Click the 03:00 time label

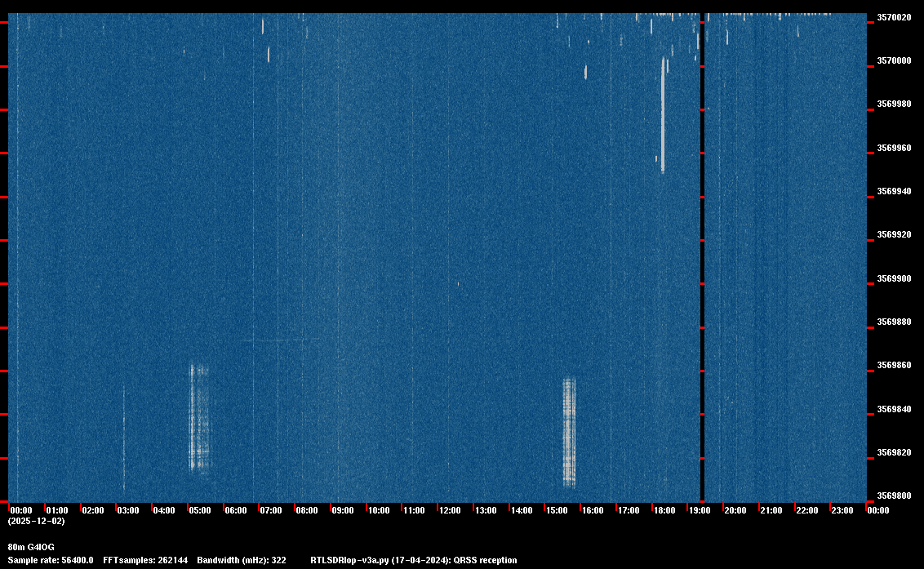[x=128, y=510]
